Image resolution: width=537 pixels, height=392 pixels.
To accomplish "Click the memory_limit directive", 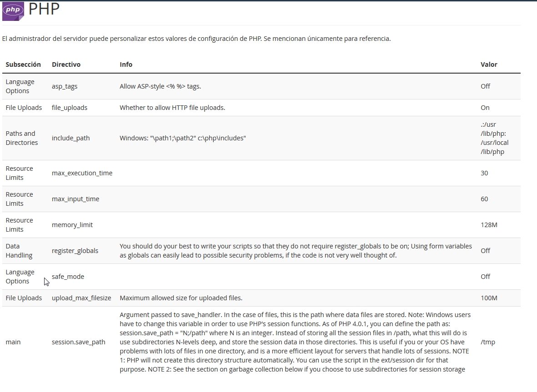I will tap(72, 225).
